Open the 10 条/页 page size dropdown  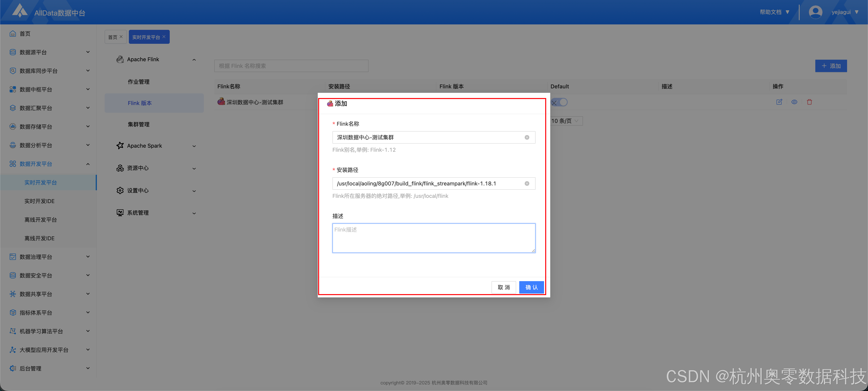pyautogui.click(x=566, y=121)
